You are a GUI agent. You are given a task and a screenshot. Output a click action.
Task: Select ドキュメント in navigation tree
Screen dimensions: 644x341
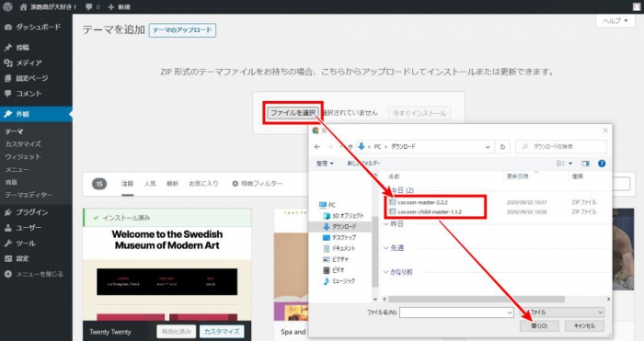pyautogui.click(x=339, y=249)
